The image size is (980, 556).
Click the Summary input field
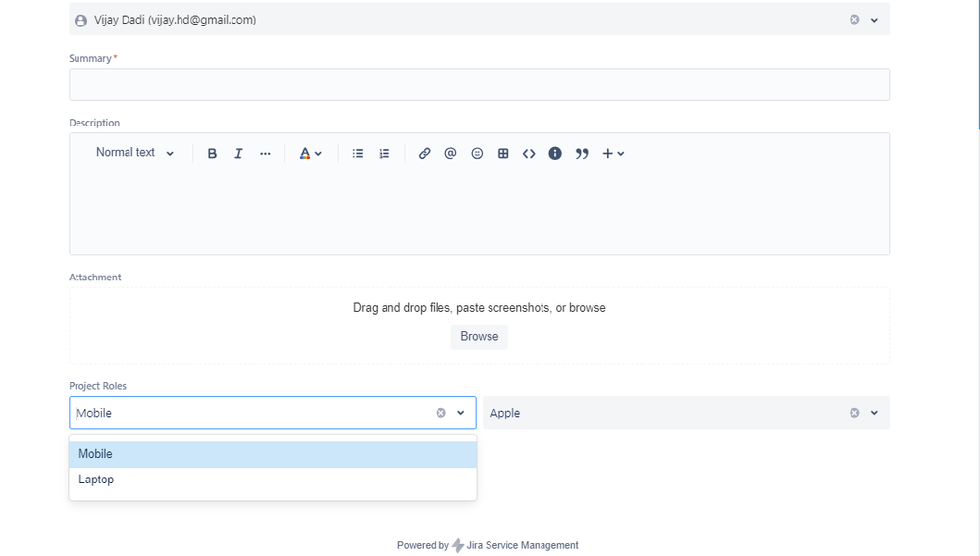pyautogui.click(x=480, y=84)
